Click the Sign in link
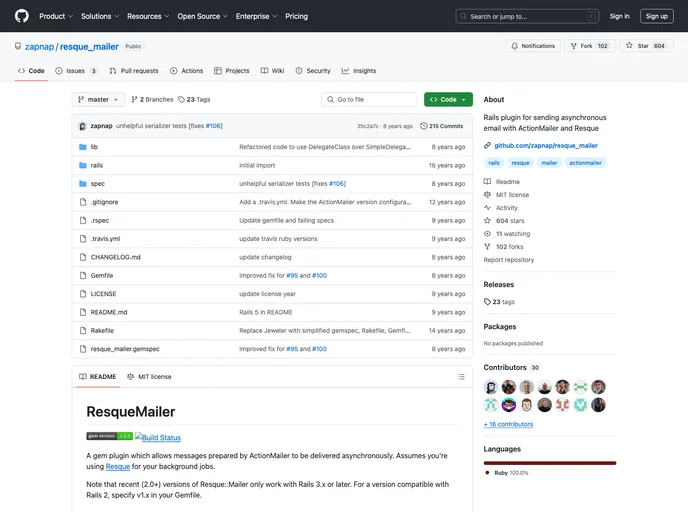Screen dimensions: 688x512 pos(619,16)
